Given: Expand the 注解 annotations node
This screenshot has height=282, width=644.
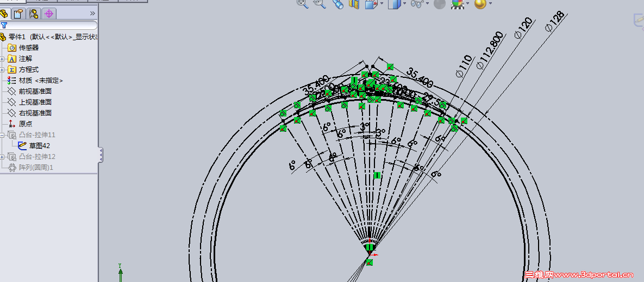Looking at the screenshot, I should (x=3, y=59).
